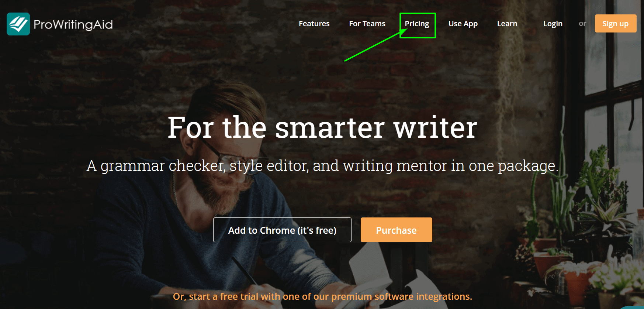
Task: Click the free trial premium integrations link
Action: tap(323, 296)
